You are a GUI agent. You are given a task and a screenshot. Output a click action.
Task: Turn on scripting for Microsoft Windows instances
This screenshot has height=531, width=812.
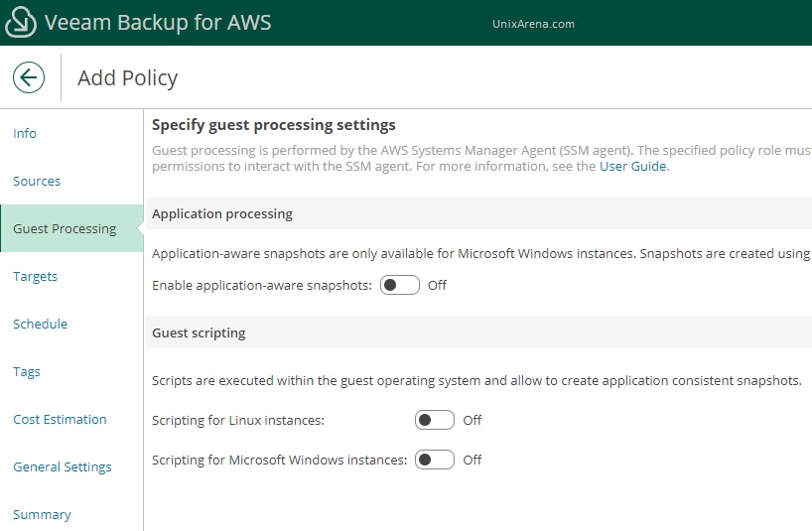click(x=435, y=460)
